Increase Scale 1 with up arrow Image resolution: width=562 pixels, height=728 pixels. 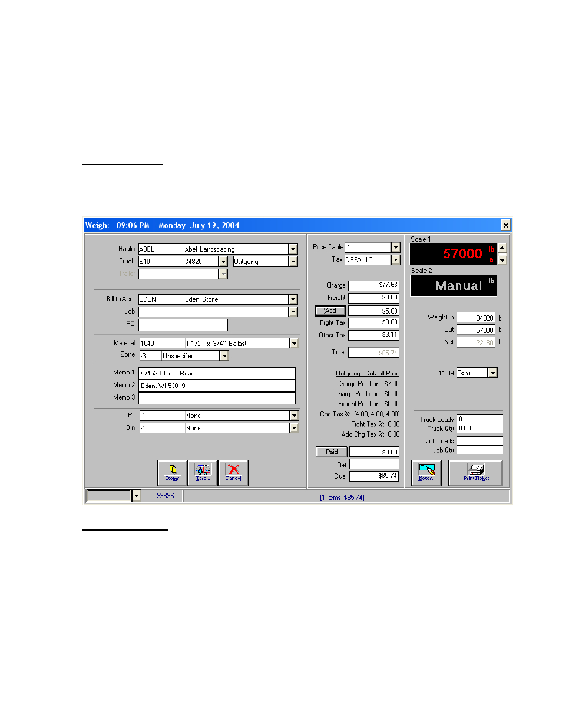pos(502,248)
